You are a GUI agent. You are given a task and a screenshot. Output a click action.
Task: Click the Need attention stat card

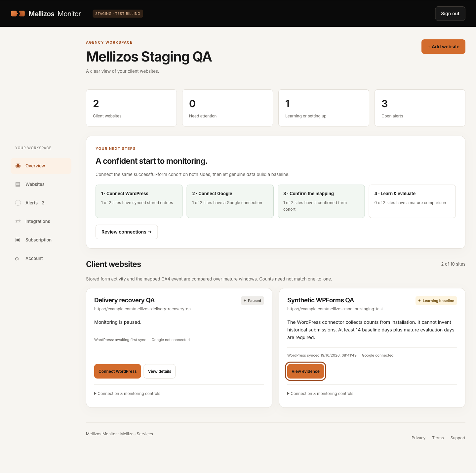tap(227, 108)
